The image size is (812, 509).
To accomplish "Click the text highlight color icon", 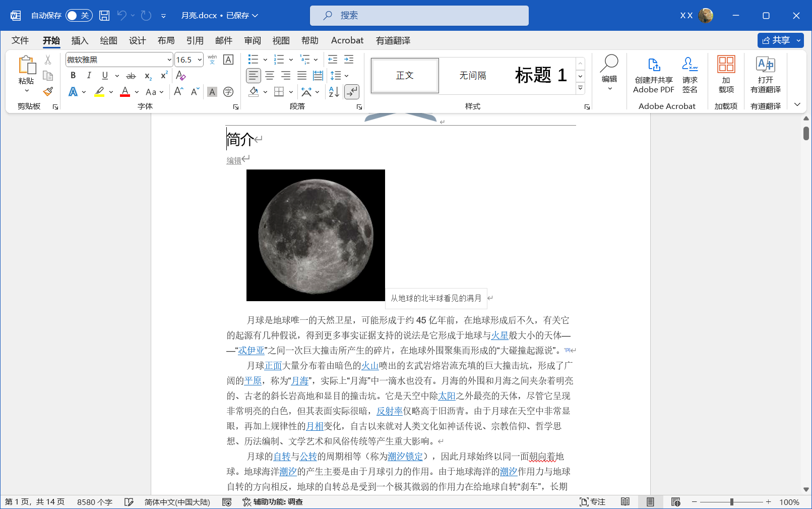I will click(99, 91).
